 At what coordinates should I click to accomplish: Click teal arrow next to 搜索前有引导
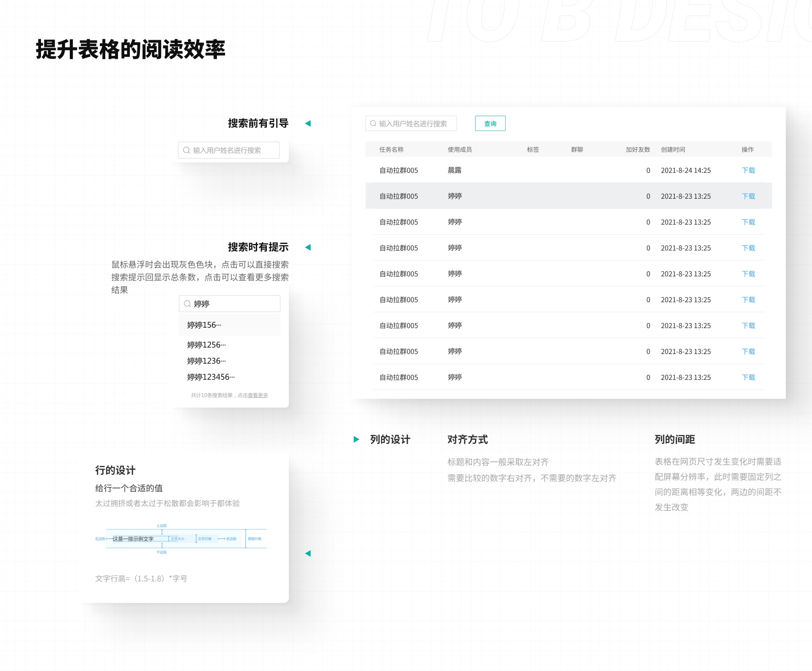tap(308, 123)
